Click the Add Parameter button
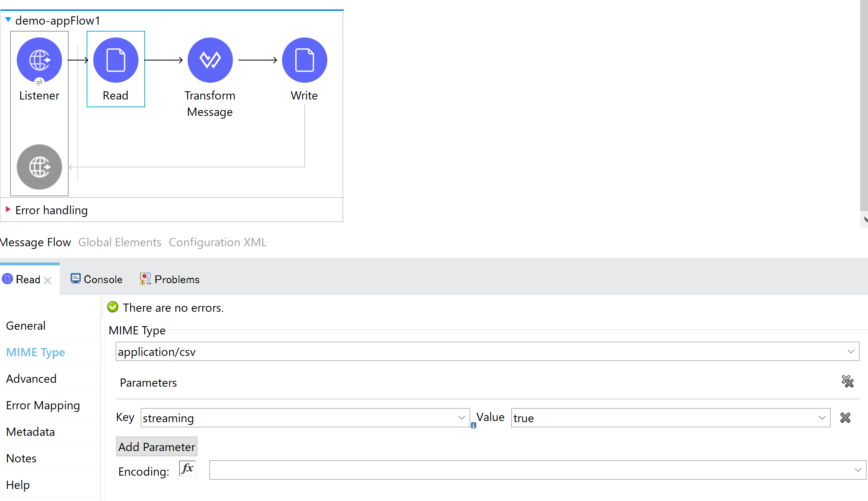The width and height of the screenshot is (868, 501). (x=156, y=447)
